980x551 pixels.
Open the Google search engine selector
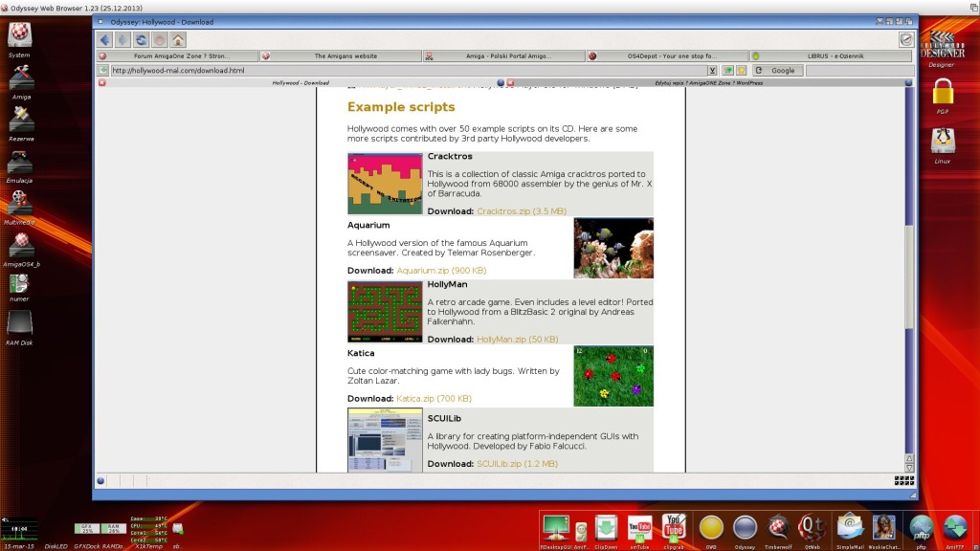click(777, 71)
